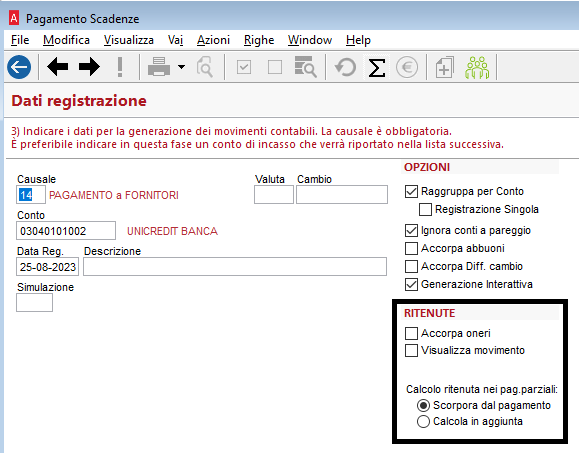Toggle Generazione Interattiva checkbox

point(411,284)
